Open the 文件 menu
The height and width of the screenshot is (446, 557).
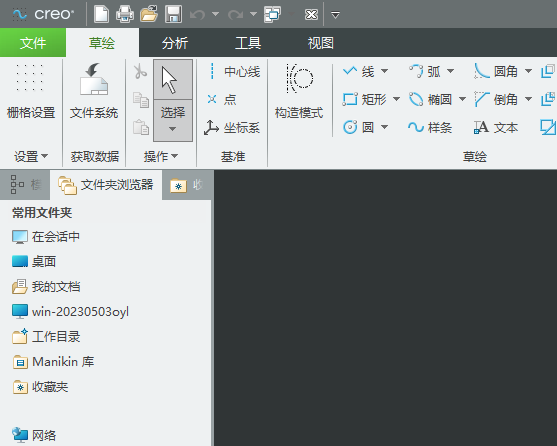pos(33,43)
